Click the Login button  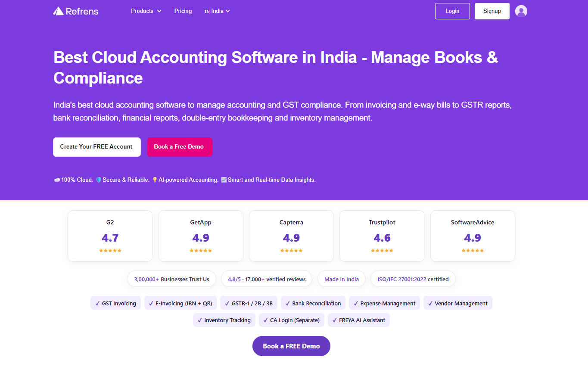pos(452,11)
